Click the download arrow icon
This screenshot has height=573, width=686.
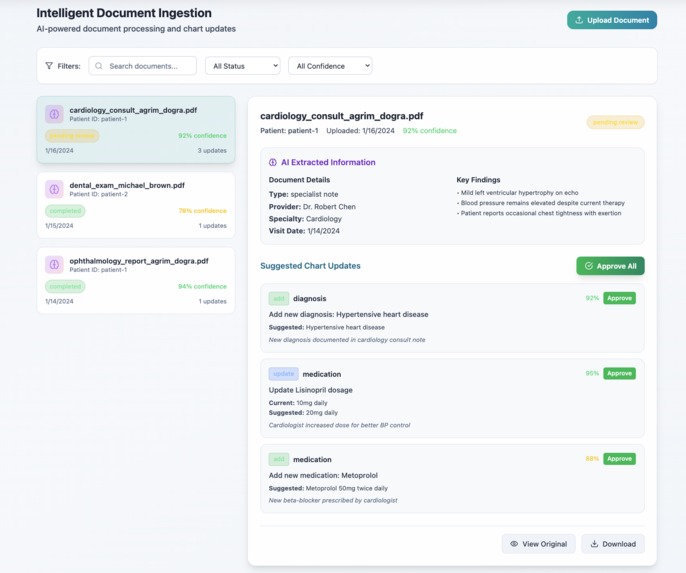(594, 544)
